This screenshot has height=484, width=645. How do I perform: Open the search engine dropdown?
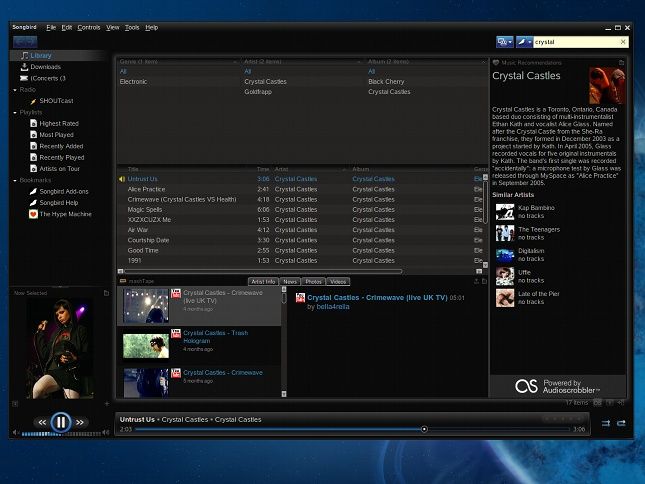pyautogui.click(x=524, y=42)
